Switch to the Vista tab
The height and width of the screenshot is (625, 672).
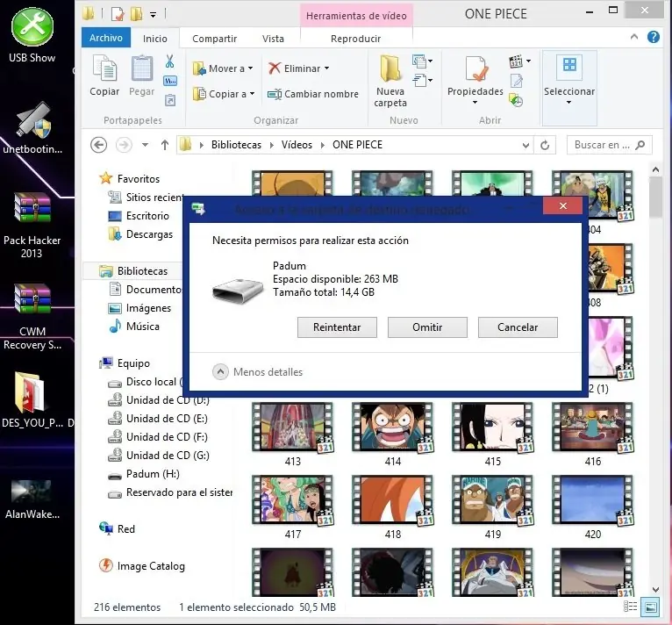[273, 39]
